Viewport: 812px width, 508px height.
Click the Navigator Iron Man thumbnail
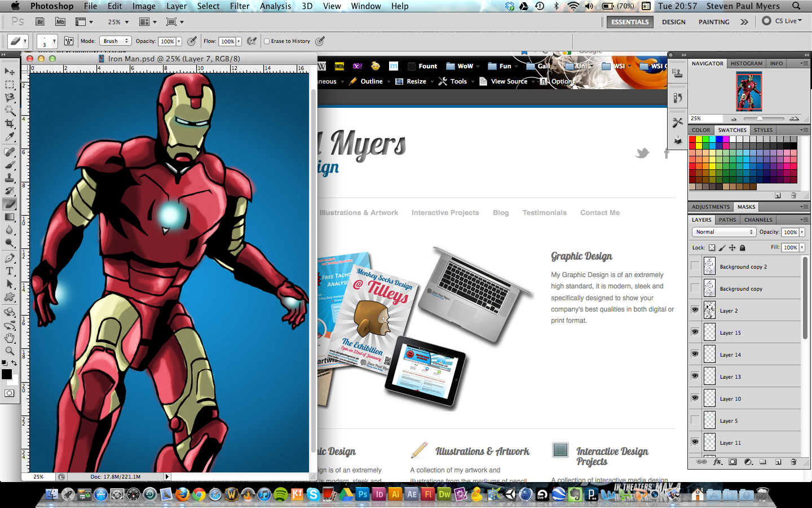tap(749, 91)
